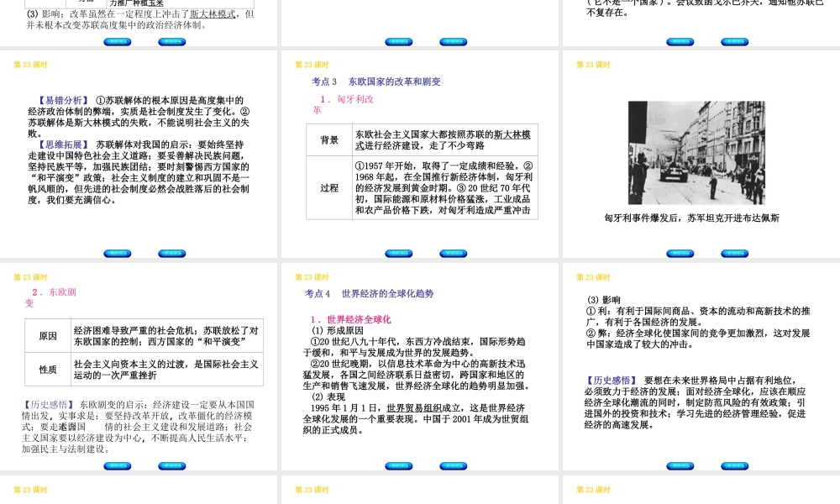The width and height of the screenshot is (840, 504).
Task: Click 【历史感悟】 label on 东欧剧变 slide
Action: pyautogui.click(x=48, y=405)
